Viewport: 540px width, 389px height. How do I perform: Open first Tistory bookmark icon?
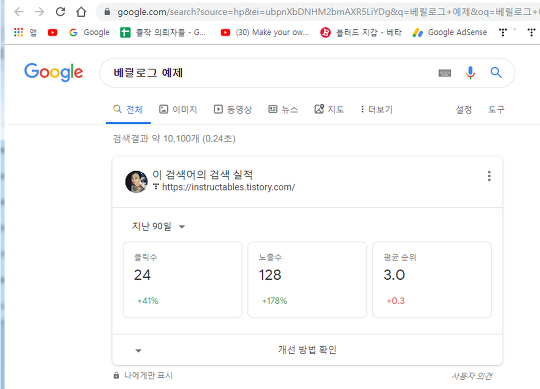pos(503,32)
